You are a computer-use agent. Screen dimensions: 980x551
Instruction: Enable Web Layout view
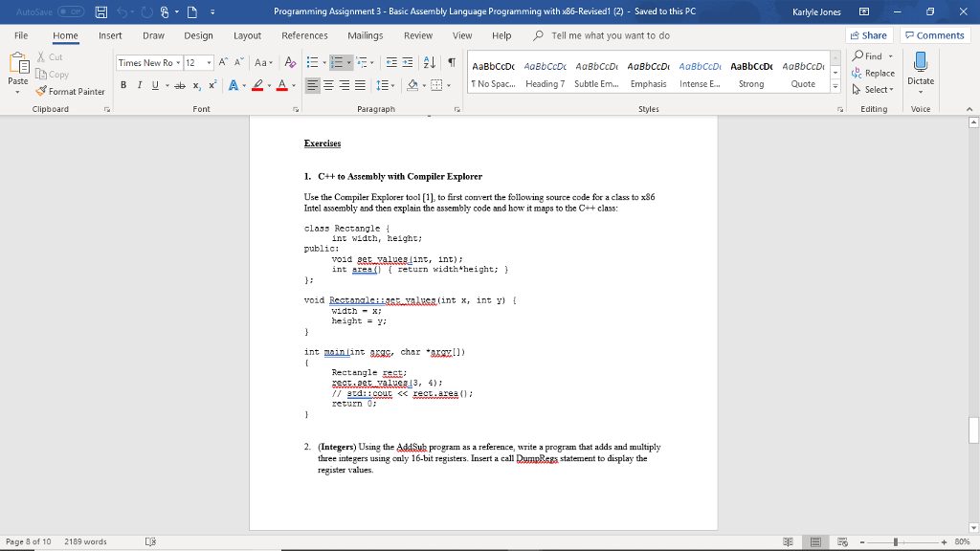[x=840, y=541]
